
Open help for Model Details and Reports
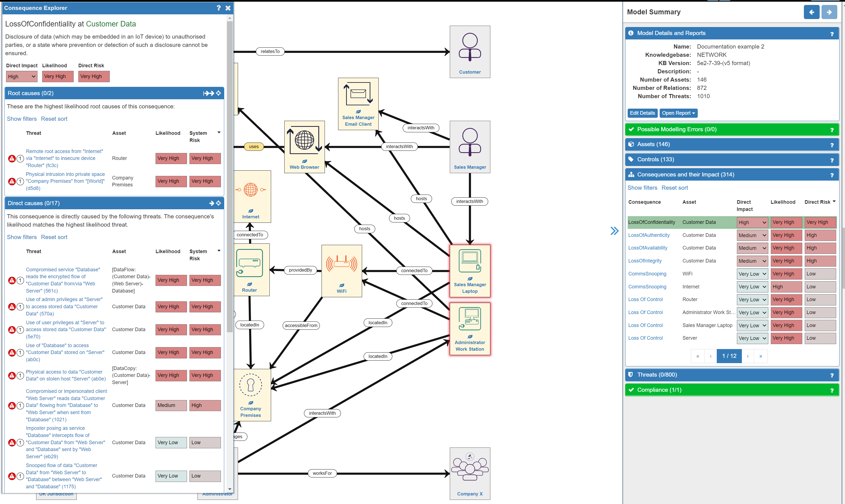[x=832, y=34]
